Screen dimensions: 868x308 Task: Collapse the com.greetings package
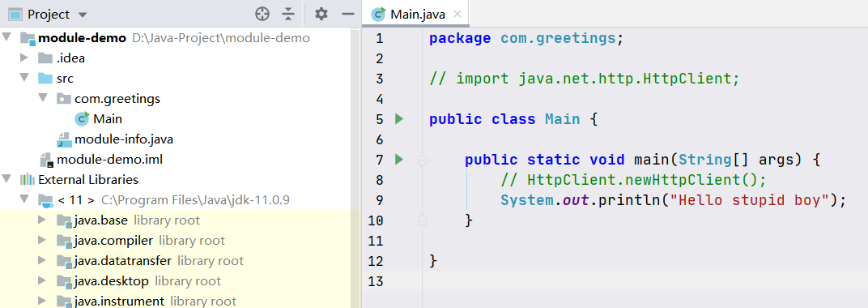(x=43, y=98)
